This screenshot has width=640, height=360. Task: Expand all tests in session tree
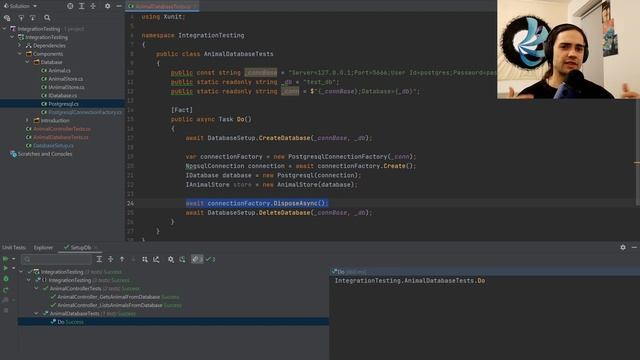pos(99,259)
